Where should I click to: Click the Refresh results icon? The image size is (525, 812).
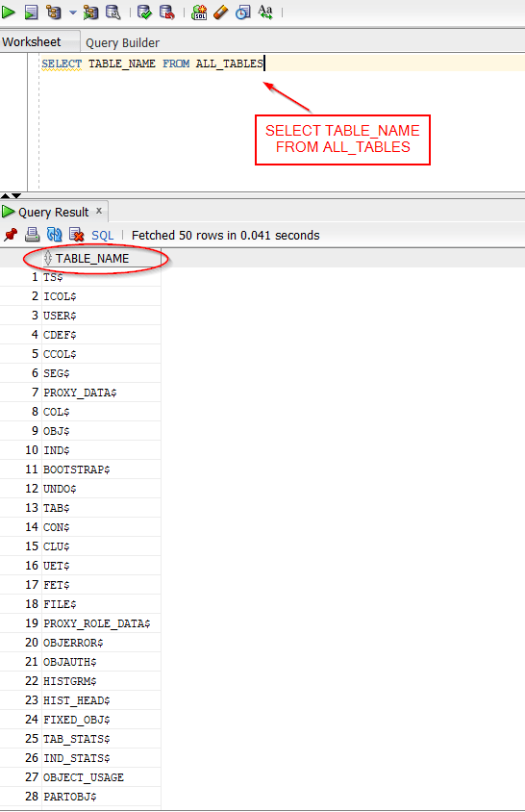click(x=55, y=235)
